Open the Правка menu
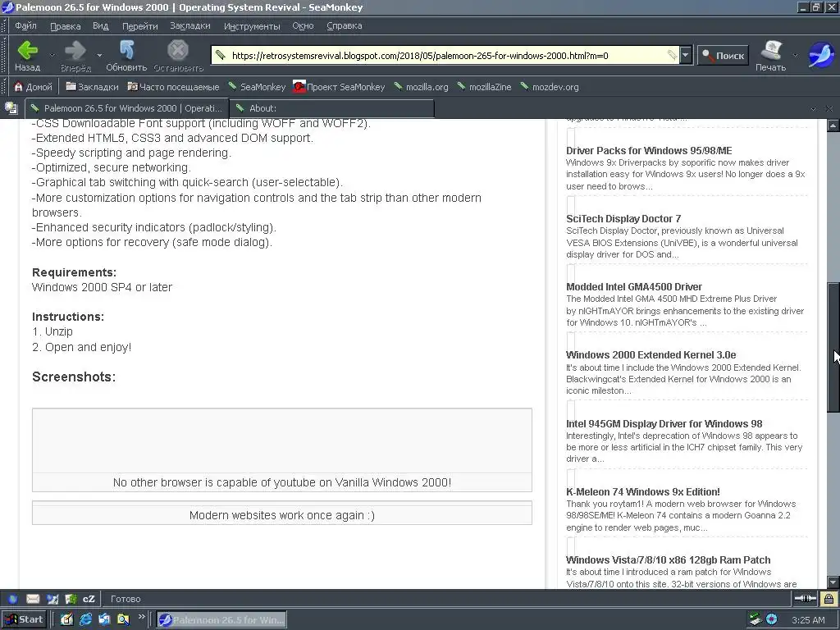This screenshot has width=840, height=630. pos(66,25)
